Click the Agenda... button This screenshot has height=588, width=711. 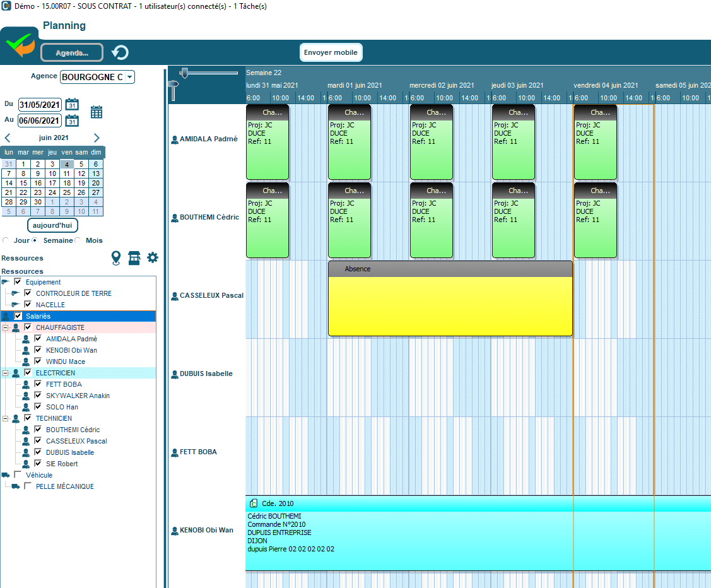(x=72, y=52)
